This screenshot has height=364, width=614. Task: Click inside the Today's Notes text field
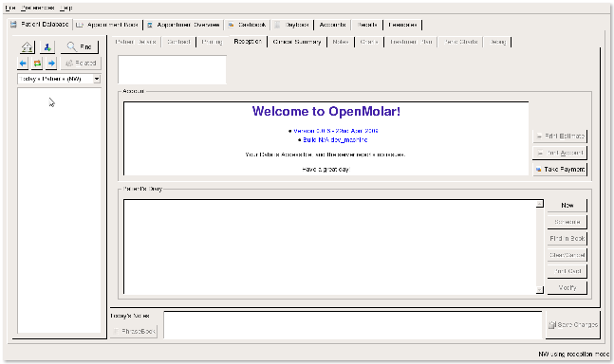tap(353, 325)
